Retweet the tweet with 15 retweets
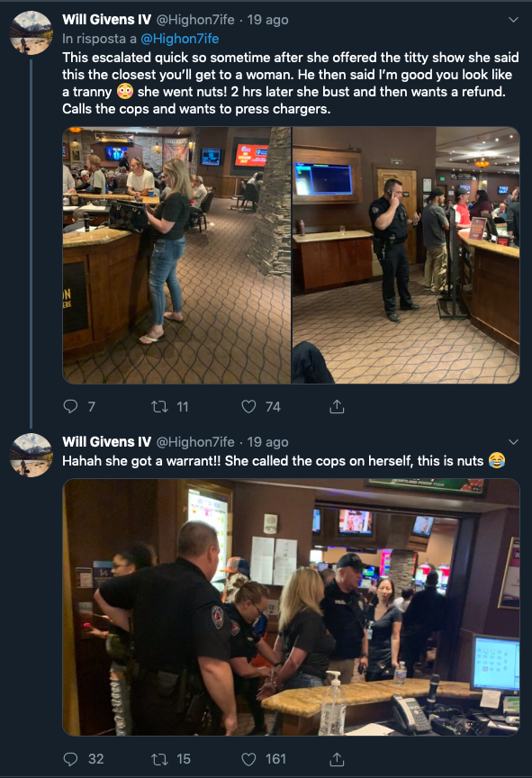 point(159,759)
